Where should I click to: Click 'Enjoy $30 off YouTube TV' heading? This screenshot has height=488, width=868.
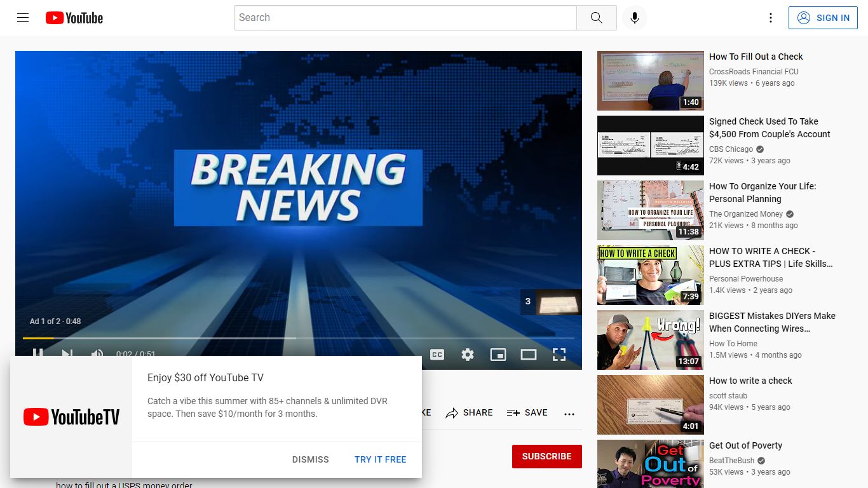(x=205, y=377)
